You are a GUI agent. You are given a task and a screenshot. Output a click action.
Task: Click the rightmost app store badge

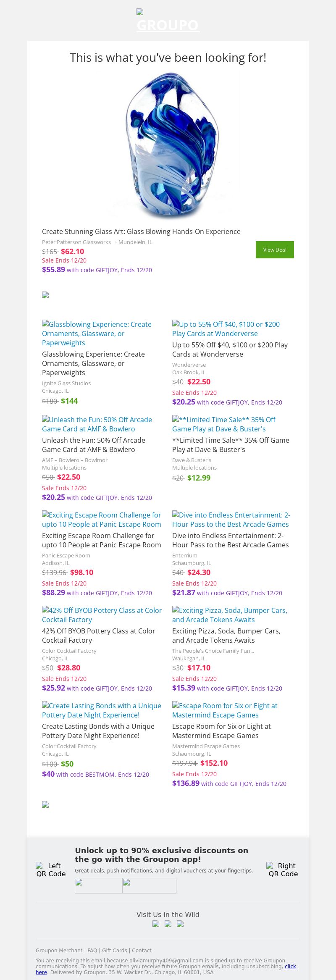[x=149, y=885]
